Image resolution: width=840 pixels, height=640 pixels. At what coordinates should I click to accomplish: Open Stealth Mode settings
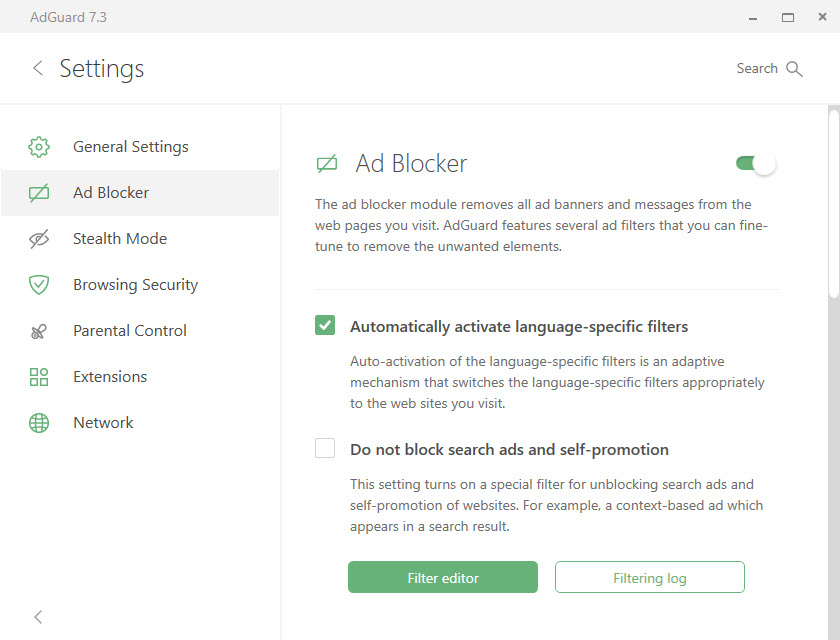(x=140, y=239)
